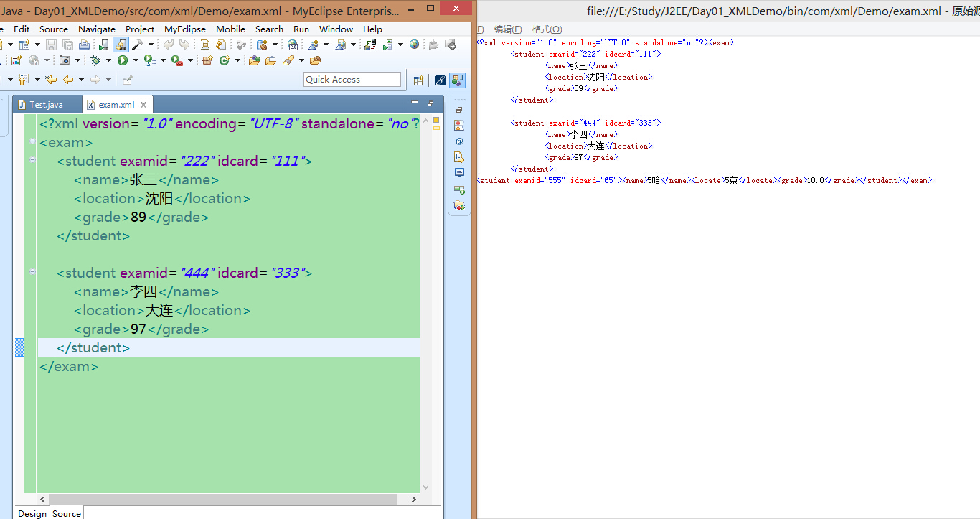Collapse the student examid 222 fold toggle

click(x=32, y=161)
